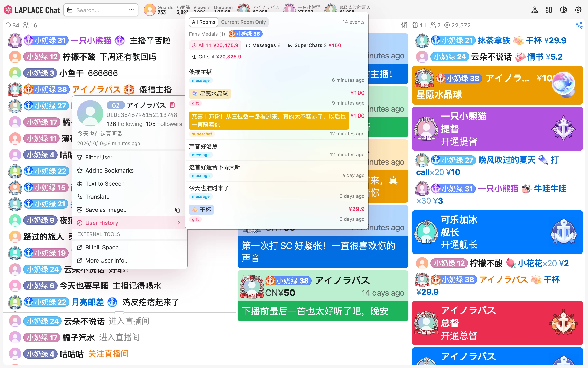Select the All Rooms toggle

(x=203, y=22)
